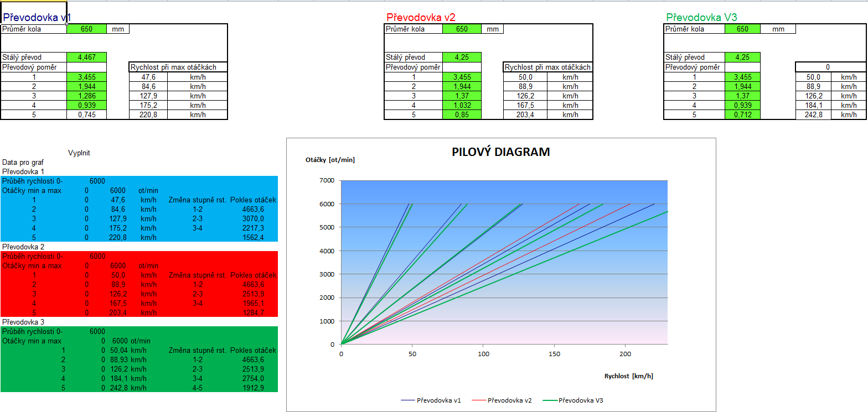The height and width of the screenshot is (412, 868).
Task: Click the Data pro graf label cell
Action: tap(23, 163)
